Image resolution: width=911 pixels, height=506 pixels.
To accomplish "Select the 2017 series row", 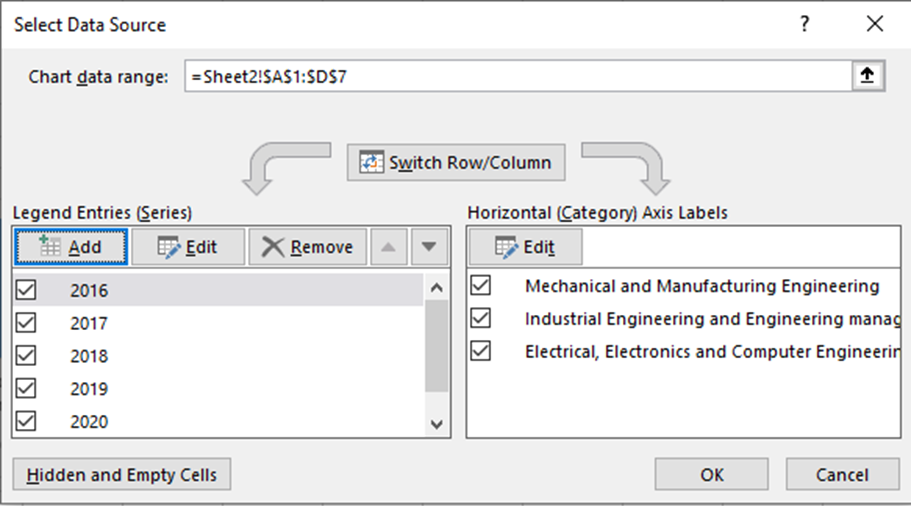I will pyautogui.click(x=218, y=322).
